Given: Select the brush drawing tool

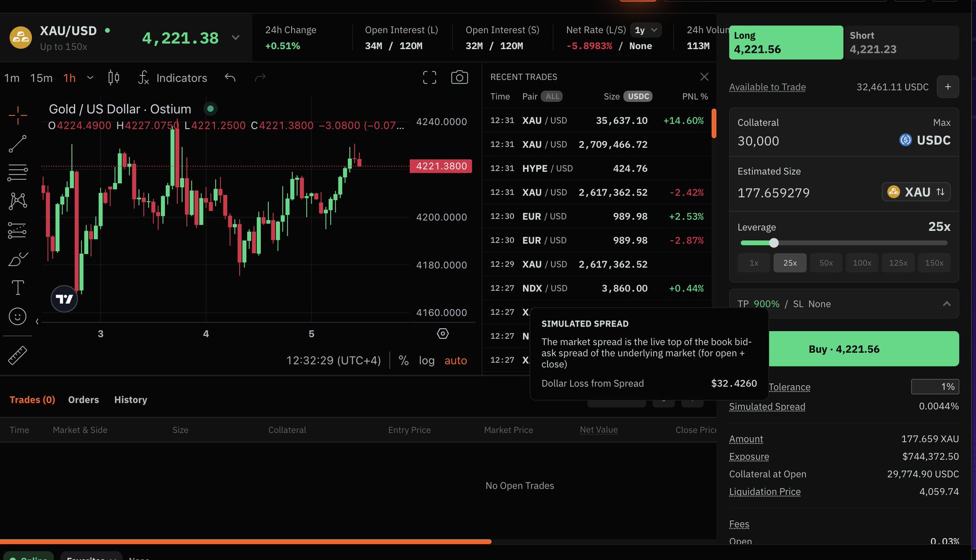Looking at the screenshot, I should pyautogui.click(x=18, y=259).
